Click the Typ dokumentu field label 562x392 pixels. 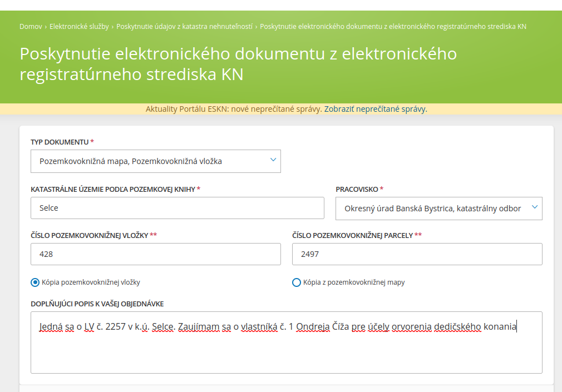[60, 142]
